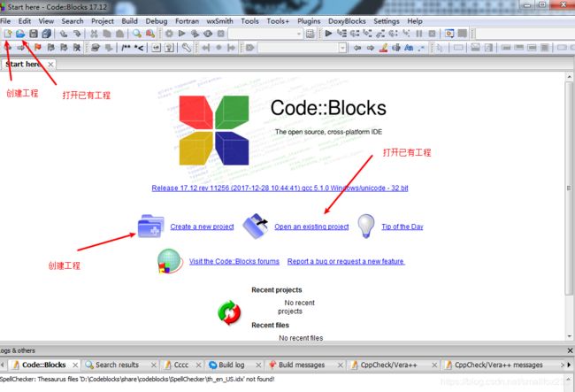
Task: Click the Rebuild toolbar icon
Action: [x=208, y=34]
